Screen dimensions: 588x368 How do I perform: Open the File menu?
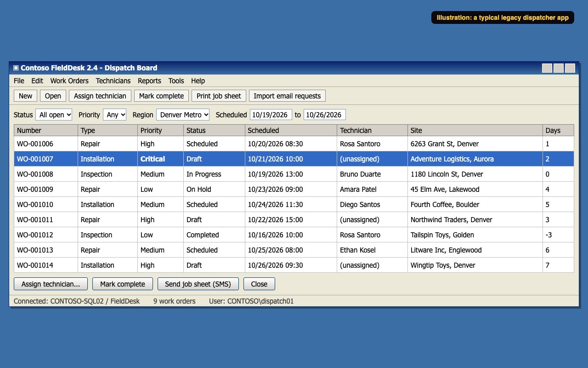point(19,80)
